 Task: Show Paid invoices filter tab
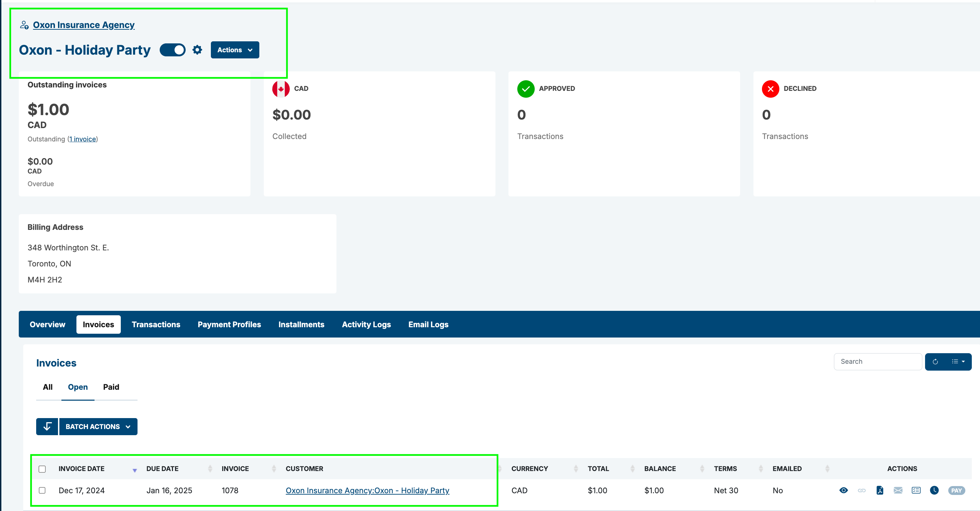(x=111, y=386)
